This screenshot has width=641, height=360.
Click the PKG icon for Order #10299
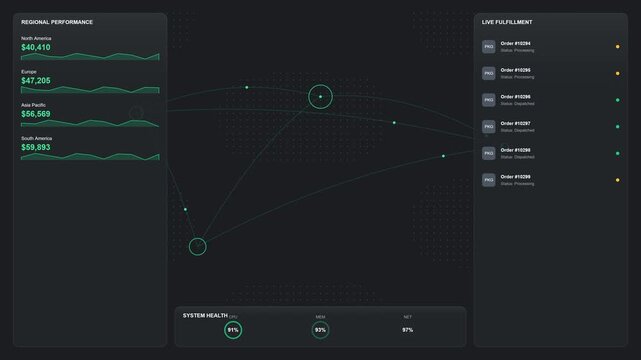click(x=489, y=180)
